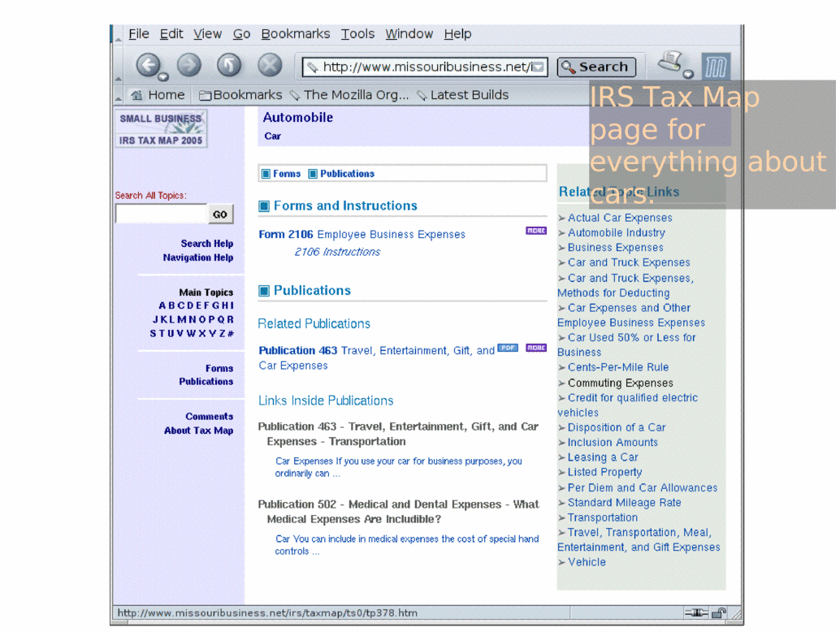840x632 pixels.
Task: Click the status bar progress meter
Action: (x=626, y=613)
